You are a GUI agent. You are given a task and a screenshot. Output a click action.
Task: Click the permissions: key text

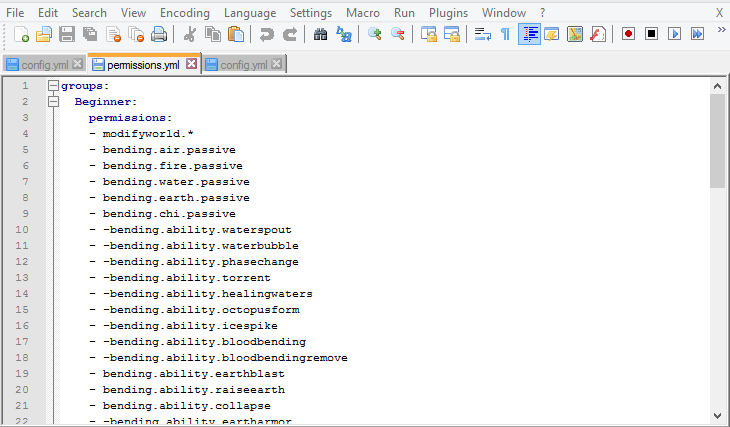130,117
